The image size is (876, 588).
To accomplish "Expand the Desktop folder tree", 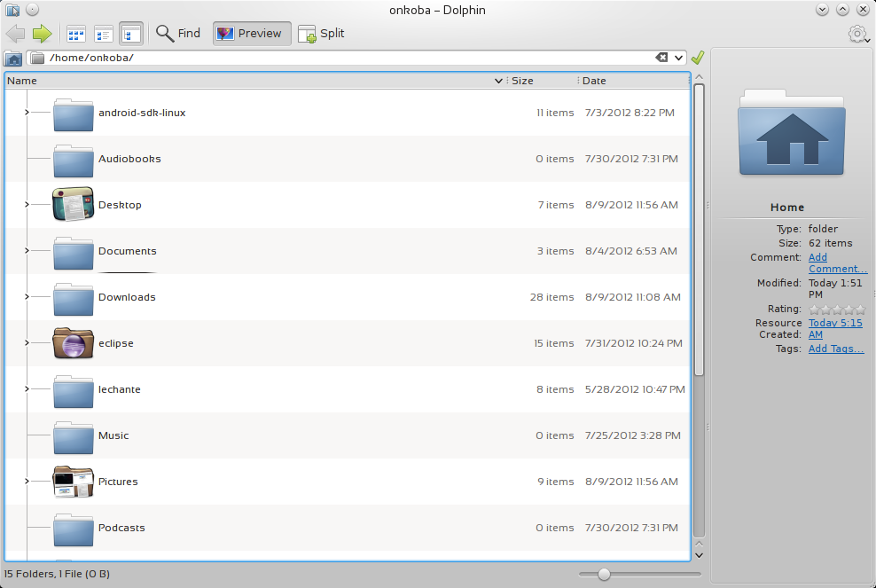I will pyautogui.click(x=27, y=205).
